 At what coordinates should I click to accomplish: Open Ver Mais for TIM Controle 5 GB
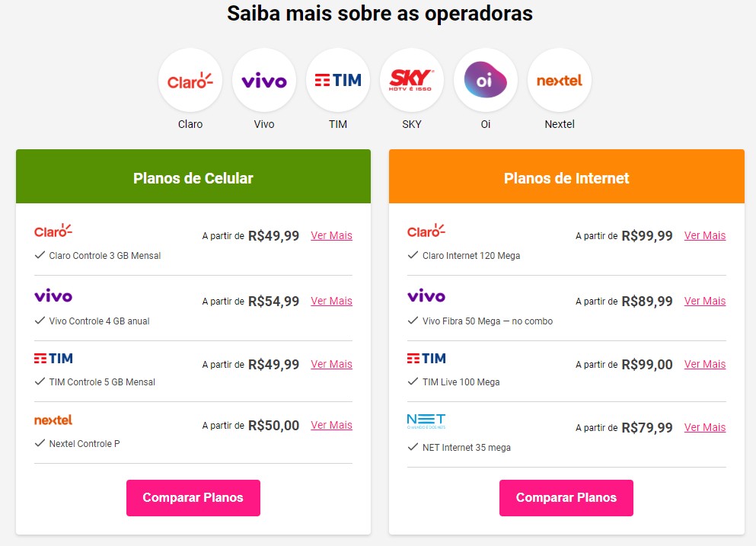coord(331,364)
